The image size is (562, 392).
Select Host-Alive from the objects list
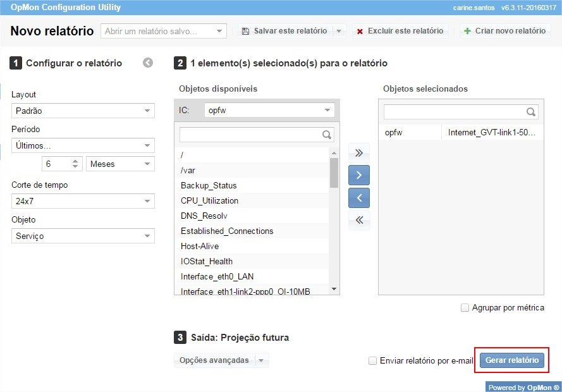(x=200, y=246)
